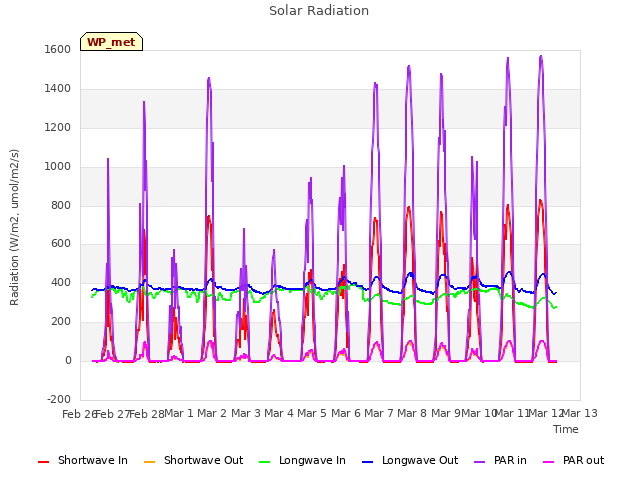Toggle the PAR in legend entry
Viewport: 640px width, 480px height.
(500, 460)
